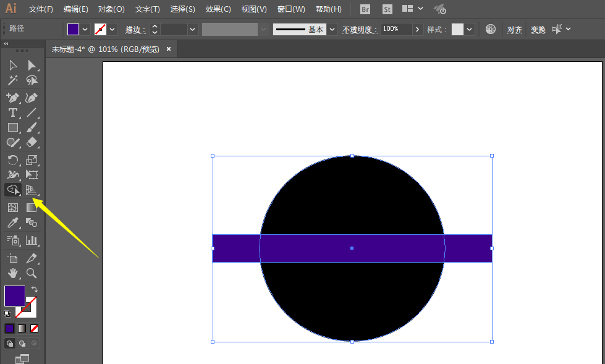Select the Eyedropper tool
Viewport: 605px width, 364px height.
coord(13,222)
